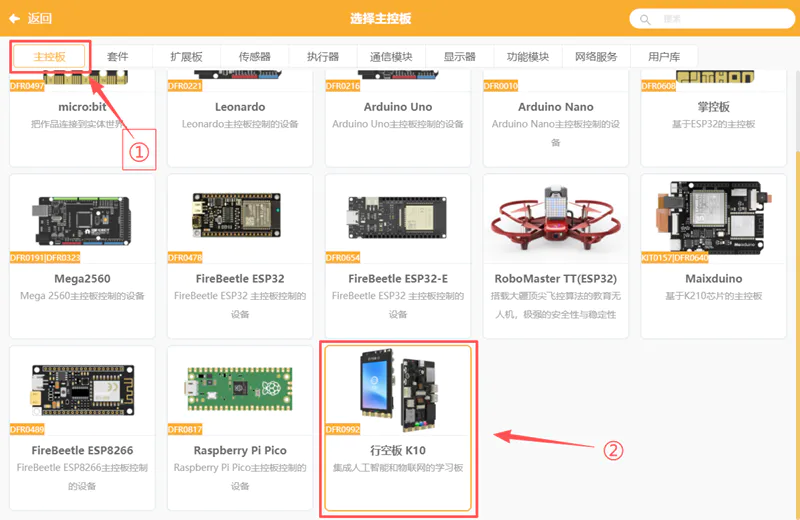Click the DFR0608 product code tag
The image size is (800, 520).
tap(658, 86)
